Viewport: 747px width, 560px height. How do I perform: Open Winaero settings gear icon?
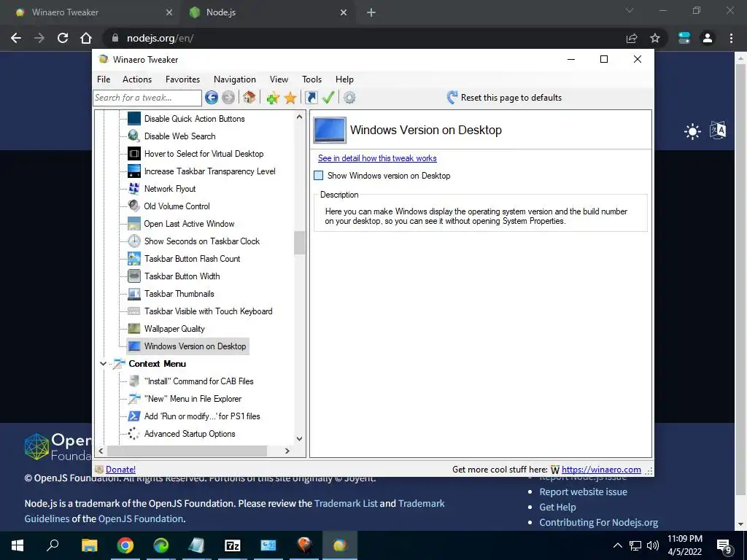pos(349,98)
